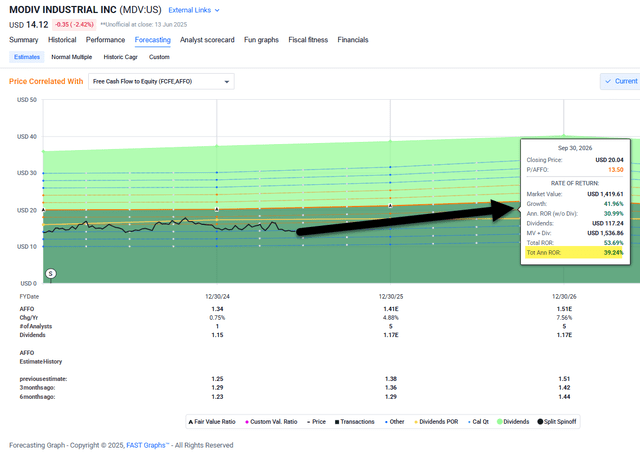640x453 pixels.
Task: Click the 6 months ago value 1.23
Action: tap(217, 397)
